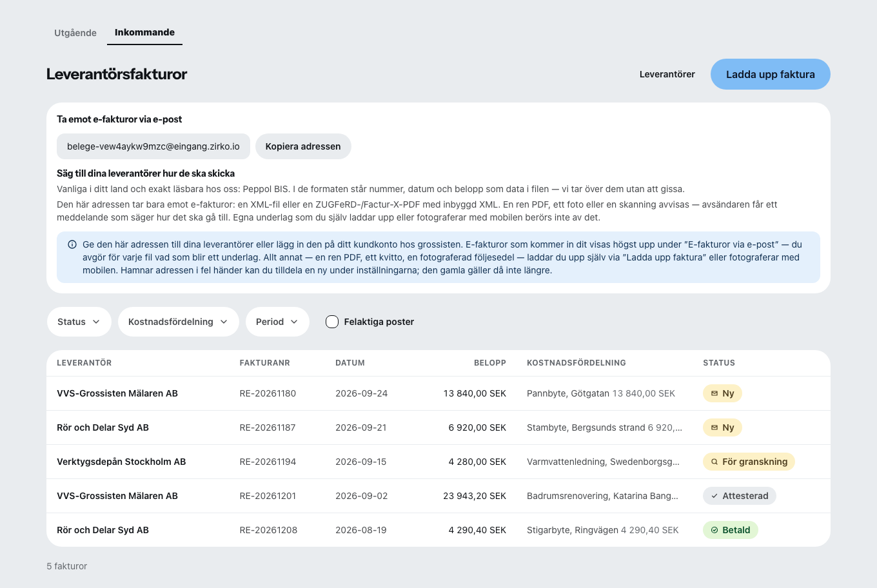Select the Inkommande tab
Screen dimensions: 877x588
[144, 32]
